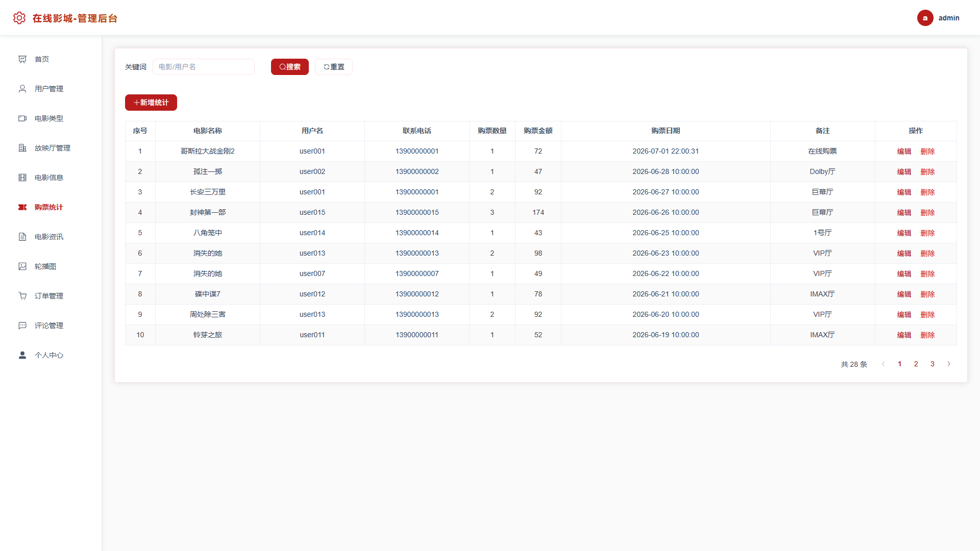Click the 购票金额 column header
This screenshot has height=551, width=980.
(538, 131)
